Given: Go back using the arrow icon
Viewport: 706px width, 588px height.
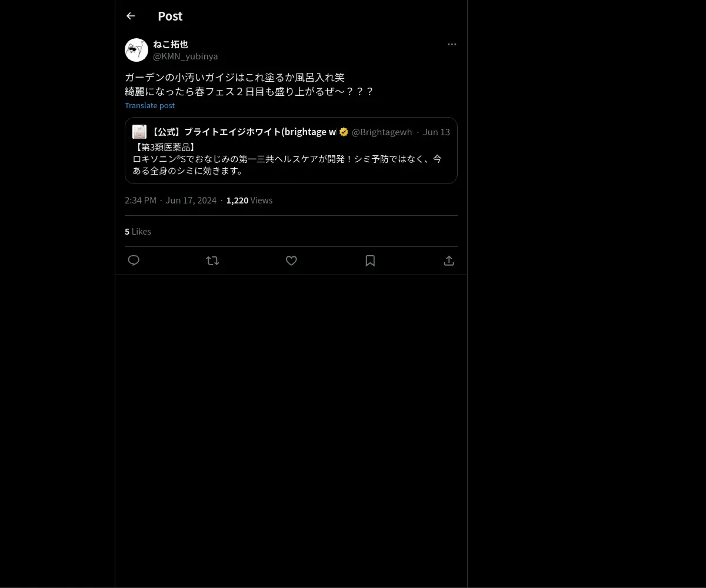Looking at the screenshot, I should (x=131, y=16).
